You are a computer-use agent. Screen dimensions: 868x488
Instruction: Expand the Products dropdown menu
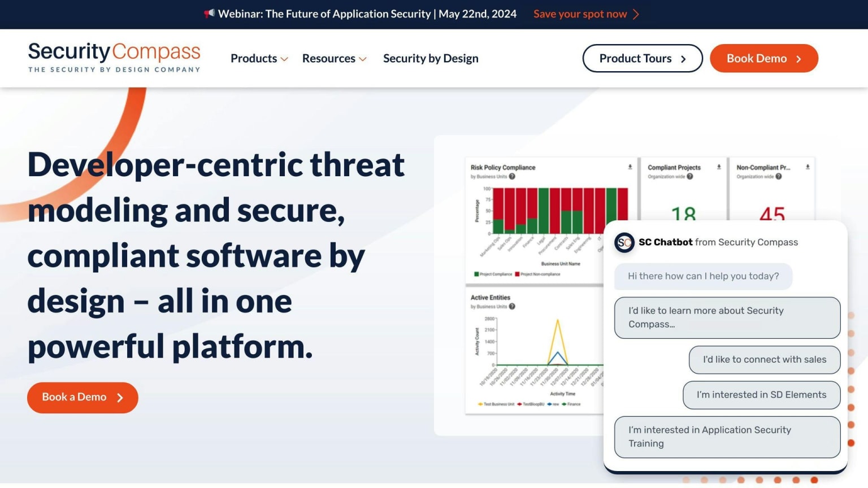coord(259,58)
